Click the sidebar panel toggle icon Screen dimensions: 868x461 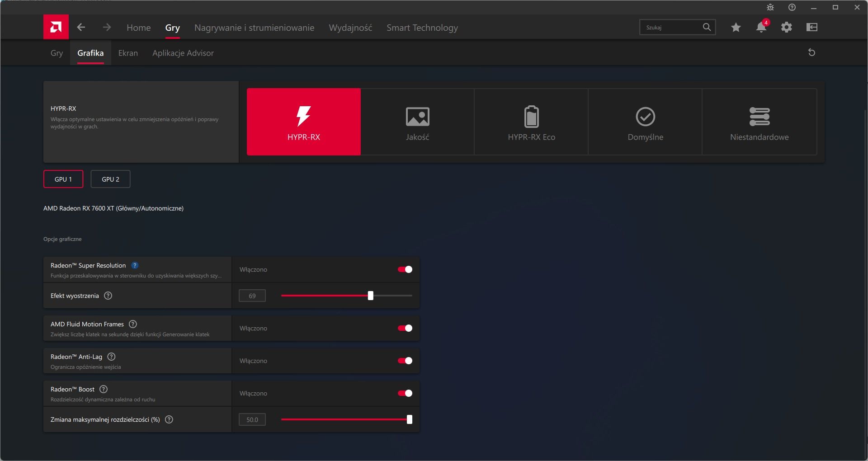[812, 27]
